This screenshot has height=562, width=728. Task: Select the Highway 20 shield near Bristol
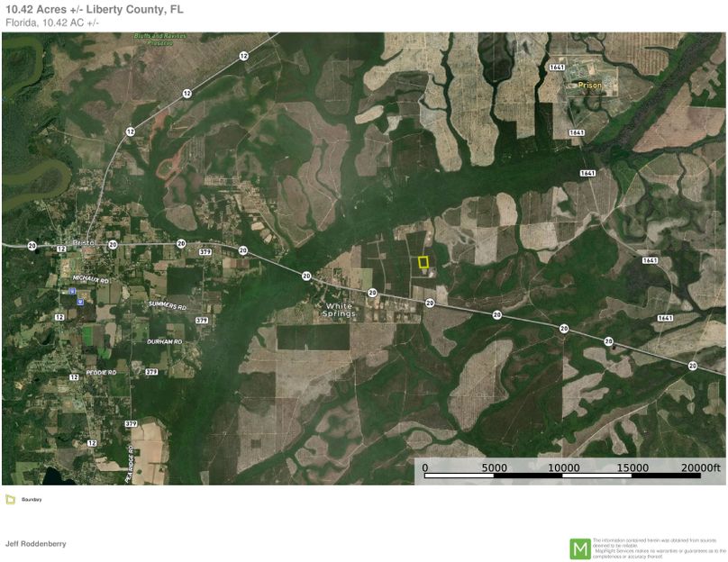pyautogui.click(x=112, y=244)
